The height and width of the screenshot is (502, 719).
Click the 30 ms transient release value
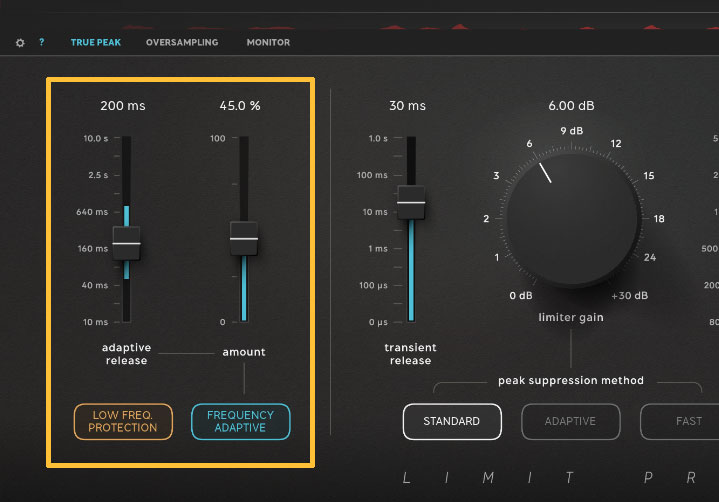407,106
